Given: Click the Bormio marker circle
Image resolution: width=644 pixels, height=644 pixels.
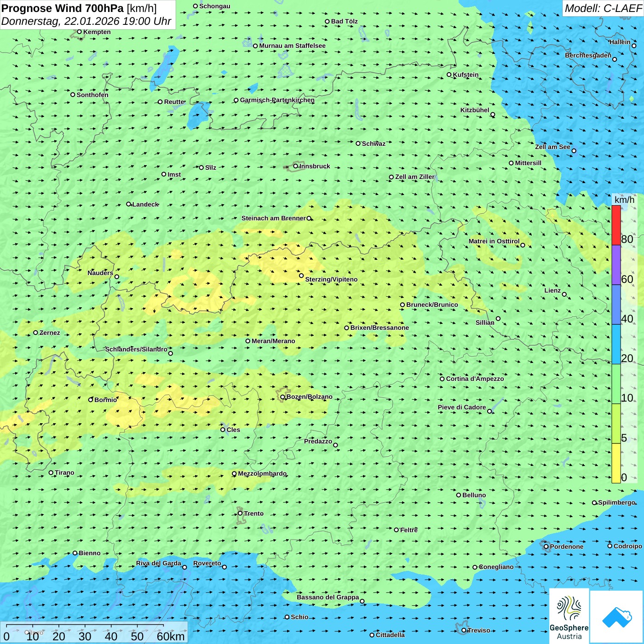Looking at the screenshot, I should pyautogui.click(x=91, y=400).
